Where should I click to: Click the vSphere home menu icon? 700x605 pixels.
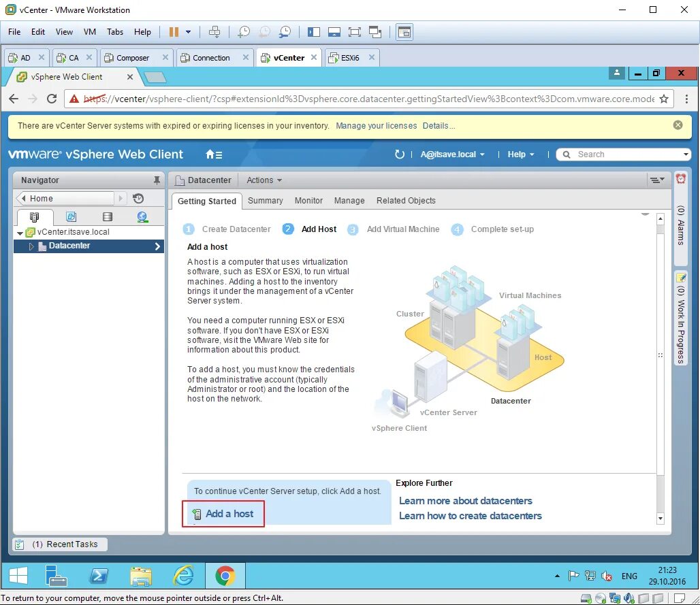click(214, 154)
